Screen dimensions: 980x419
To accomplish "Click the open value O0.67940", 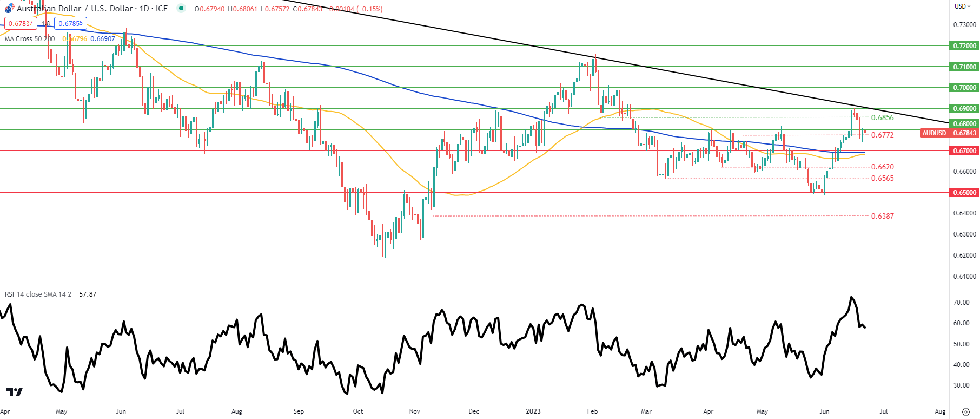I will (x=209, y=9).
